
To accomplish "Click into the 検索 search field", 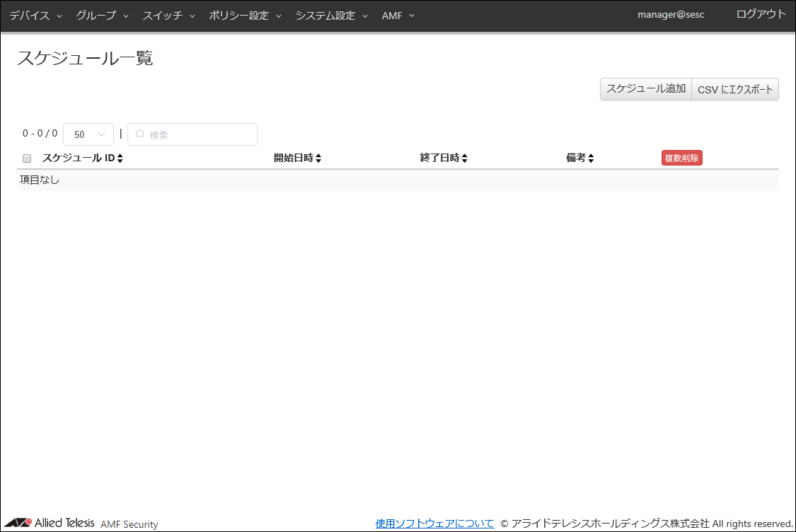I will point(198,134).
